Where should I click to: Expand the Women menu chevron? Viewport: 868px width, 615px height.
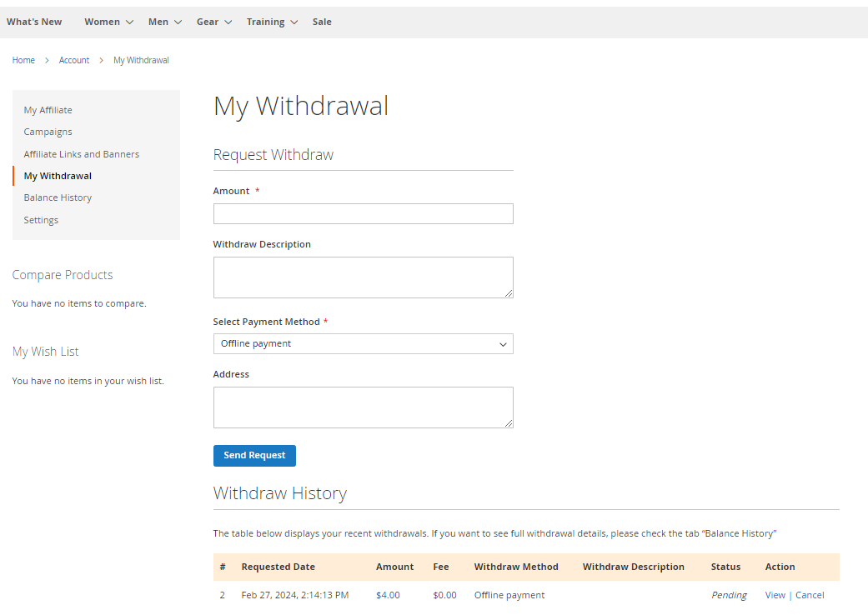pyautogui.click(x=129, y=22)
